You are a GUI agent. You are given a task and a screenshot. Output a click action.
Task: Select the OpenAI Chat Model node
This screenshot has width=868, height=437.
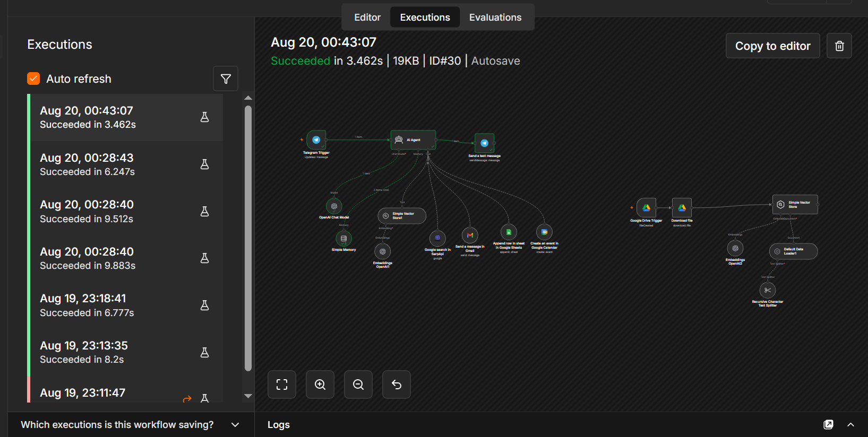click(334, 206)
